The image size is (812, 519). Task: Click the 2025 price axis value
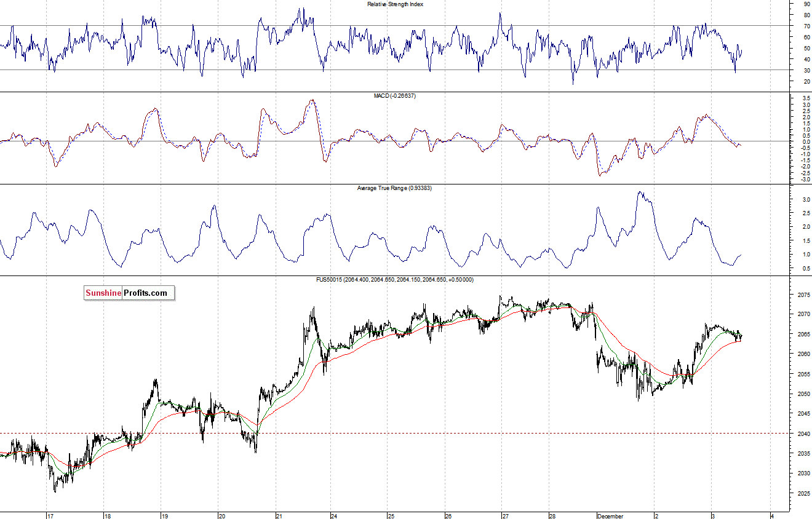804,494
